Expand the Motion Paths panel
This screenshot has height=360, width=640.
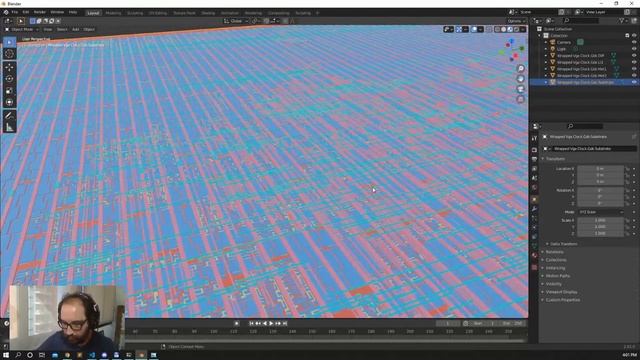(x=558, y=276)
